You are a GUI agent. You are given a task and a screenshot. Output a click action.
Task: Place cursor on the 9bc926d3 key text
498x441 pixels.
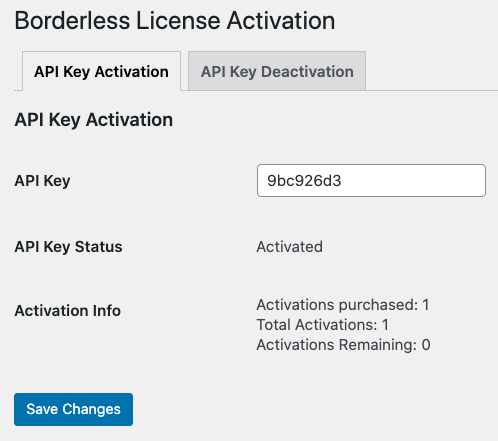click(x=304, y=181)
